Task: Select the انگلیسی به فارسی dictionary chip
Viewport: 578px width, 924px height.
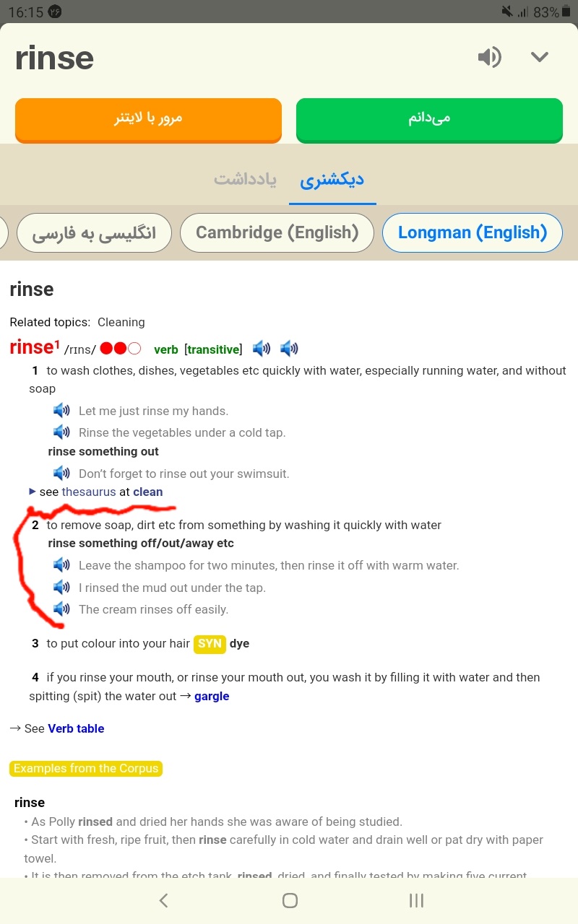Action: (94, 232)
